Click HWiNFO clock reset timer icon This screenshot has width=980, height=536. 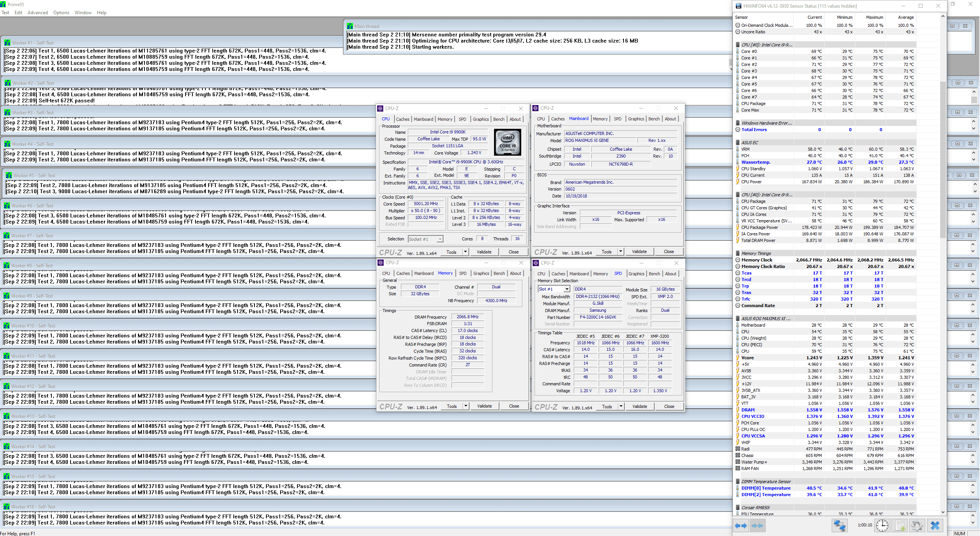point(882,525)
